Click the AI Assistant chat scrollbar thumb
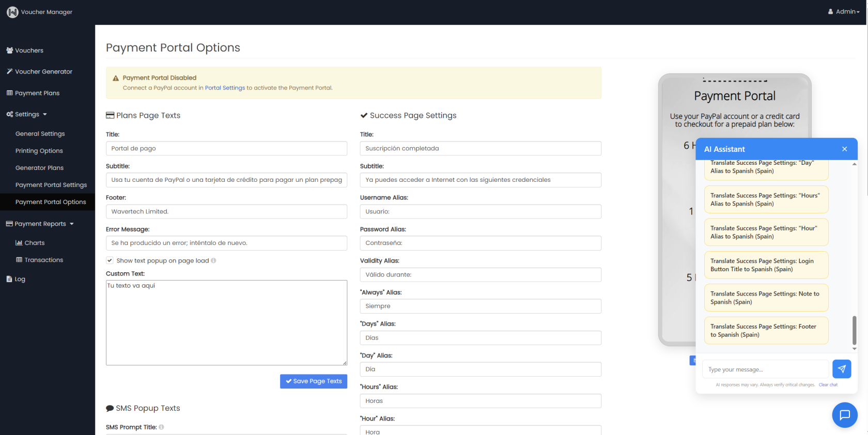The width and height of the screenshot is (868, 435). tap(854, 331)
